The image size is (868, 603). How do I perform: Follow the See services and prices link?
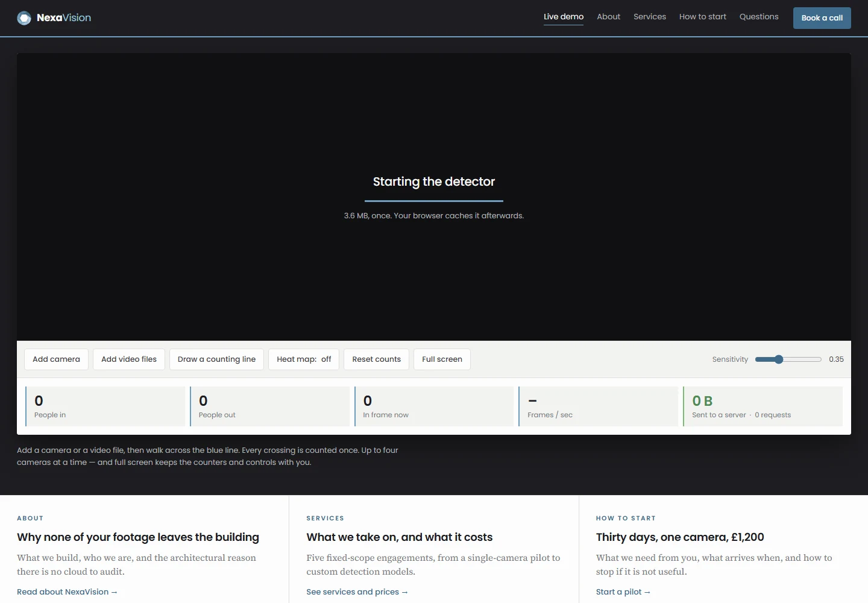coord(357,592)
